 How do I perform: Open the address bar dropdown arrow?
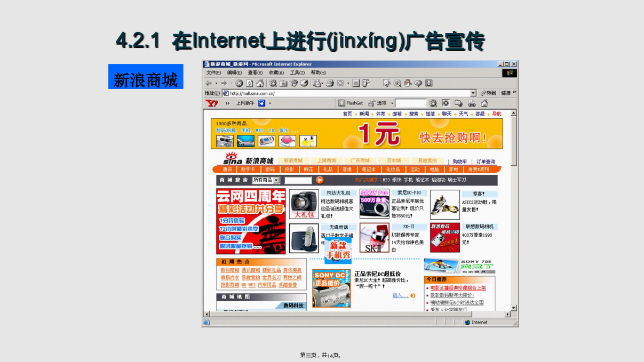[473, 93]
